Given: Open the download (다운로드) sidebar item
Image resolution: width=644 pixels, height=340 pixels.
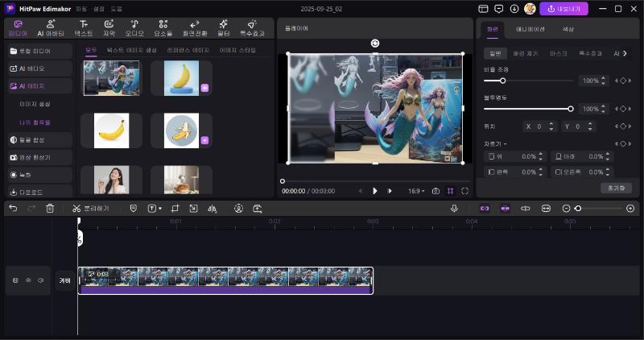Looking at the screenshot, I should click(39, 192).
